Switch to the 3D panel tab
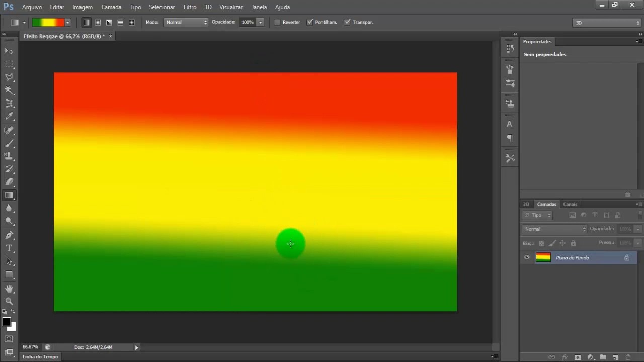This screenshot has height=362, width=644. point(526,204)
